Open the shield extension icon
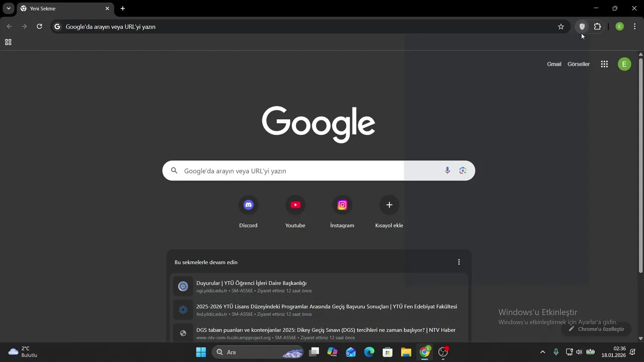This screenshot has width=644, height=362. tap(582, 27)
